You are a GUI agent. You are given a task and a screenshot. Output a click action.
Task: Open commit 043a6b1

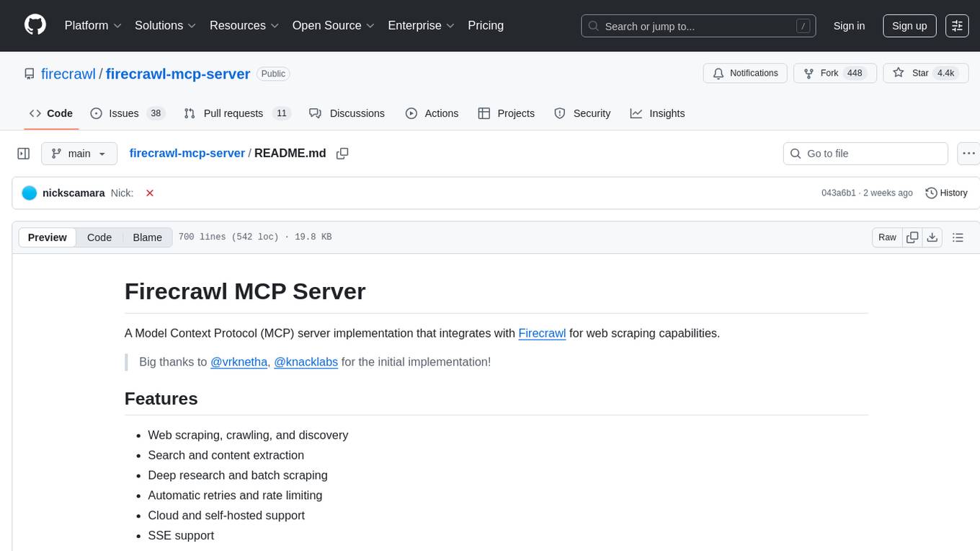click(x=839, y=193)
